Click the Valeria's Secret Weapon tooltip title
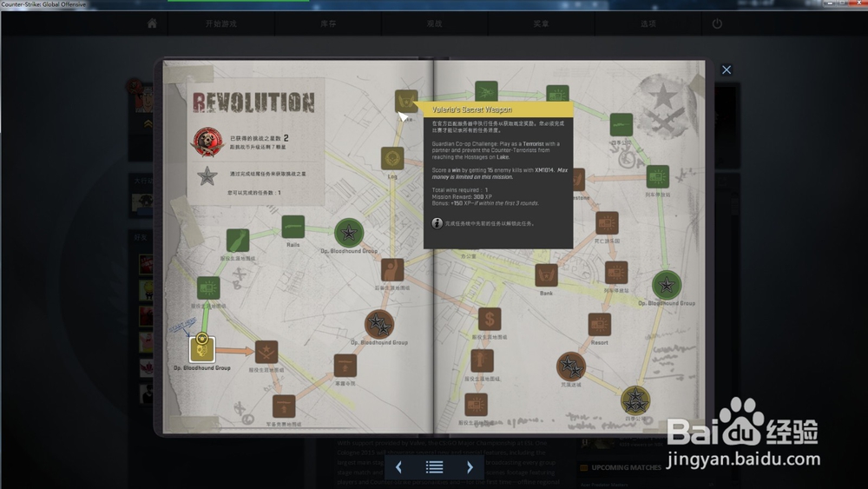The height and width of the screenshot is (489, 868). tap(471, 109)
